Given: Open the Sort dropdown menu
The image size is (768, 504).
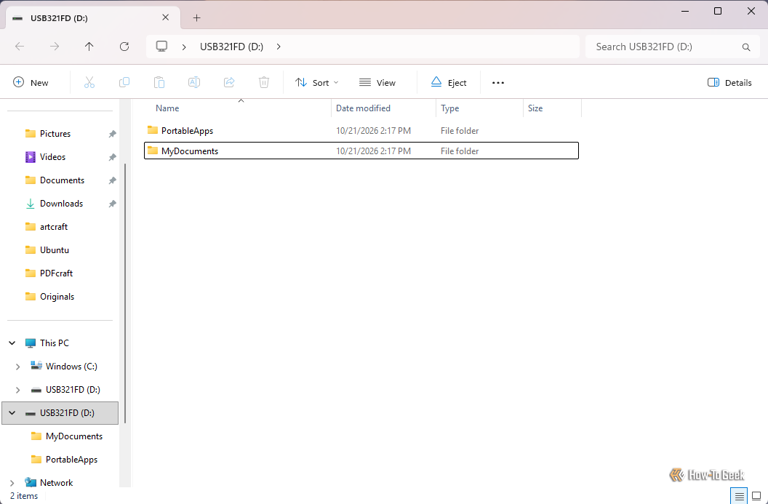Looking at the screenshot, I should (x=317, y=83).
